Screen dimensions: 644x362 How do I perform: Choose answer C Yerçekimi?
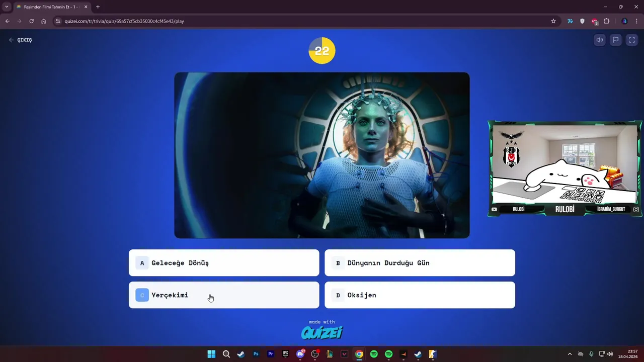tap(224, 295)
